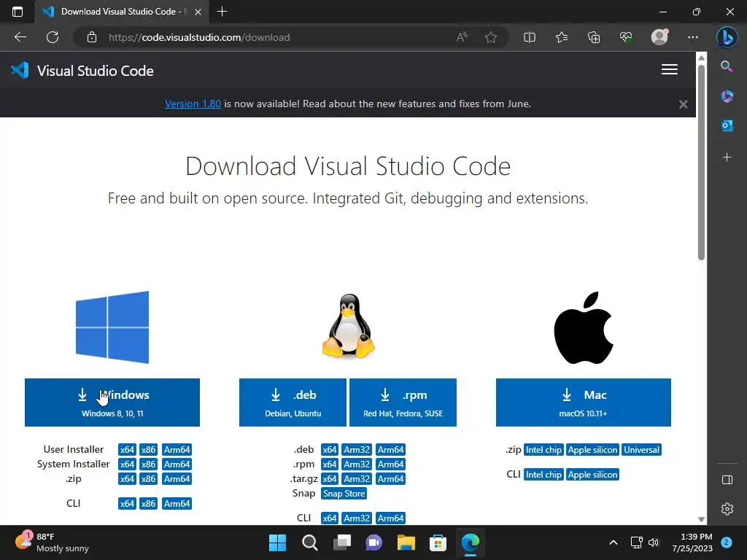Open the Collections icon
Image resolution: width=747 pixels, height=560 pixels.
[594, 37]
